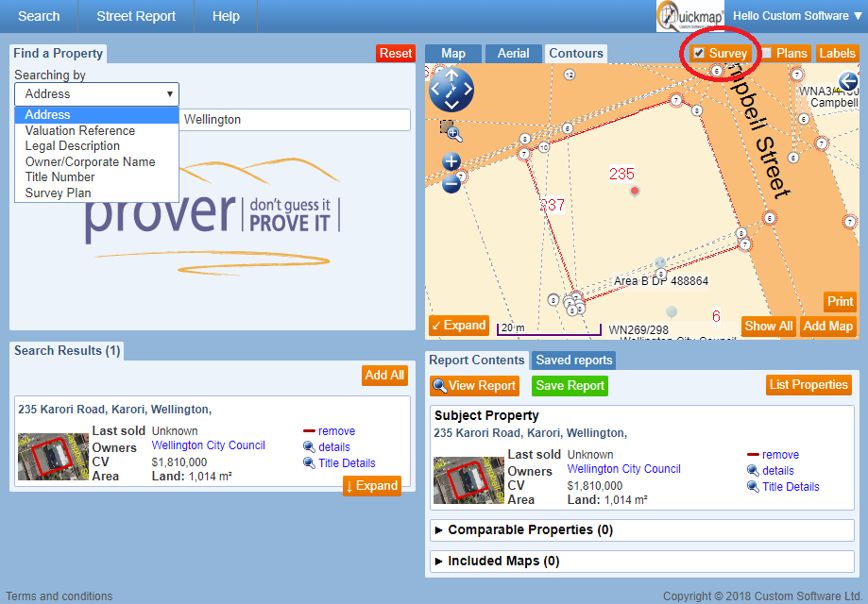Click the Expand button in Search Results
This screenshot has width=868, height=604.
372,486
